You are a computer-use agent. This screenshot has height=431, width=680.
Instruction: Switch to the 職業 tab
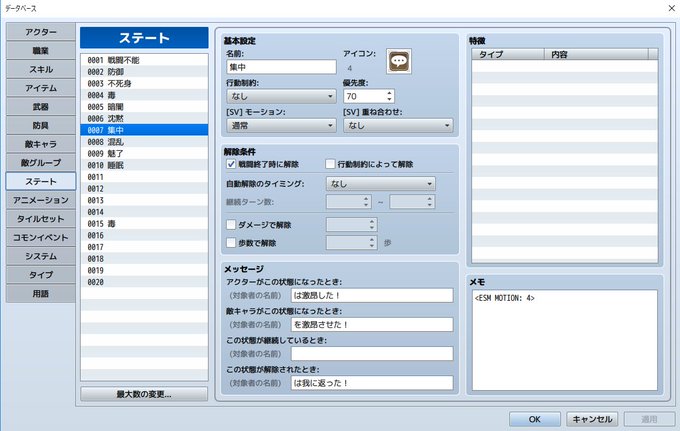41,51
